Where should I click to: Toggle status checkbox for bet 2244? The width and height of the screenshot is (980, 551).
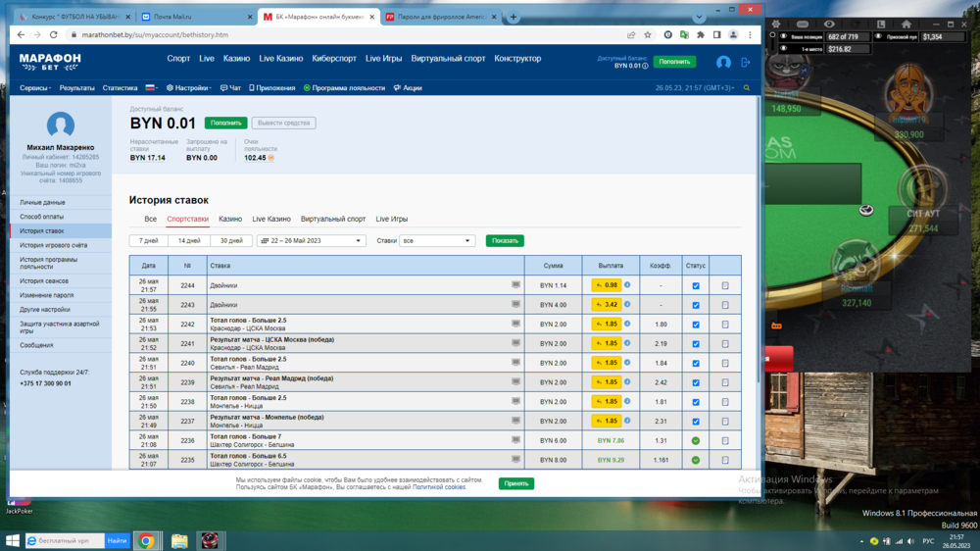(x=696, y=285)
